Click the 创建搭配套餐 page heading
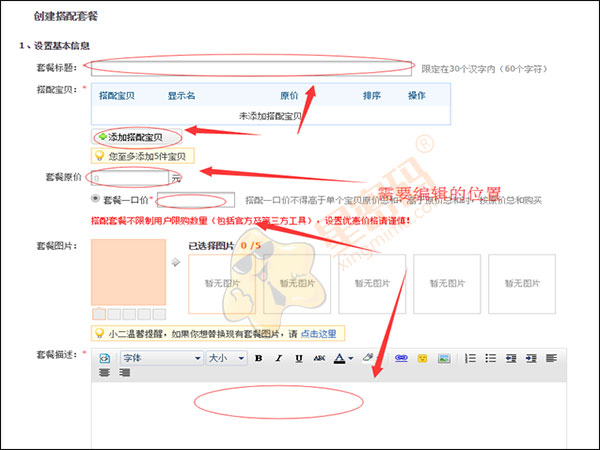This screenshot has height=450, width=600. click(x=66, y=16)
